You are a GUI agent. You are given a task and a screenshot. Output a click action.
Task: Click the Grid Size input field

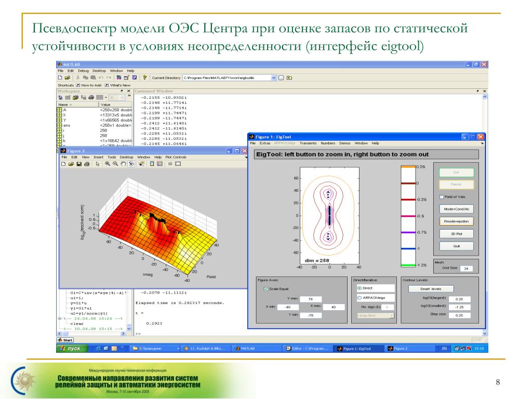[467, 269]
